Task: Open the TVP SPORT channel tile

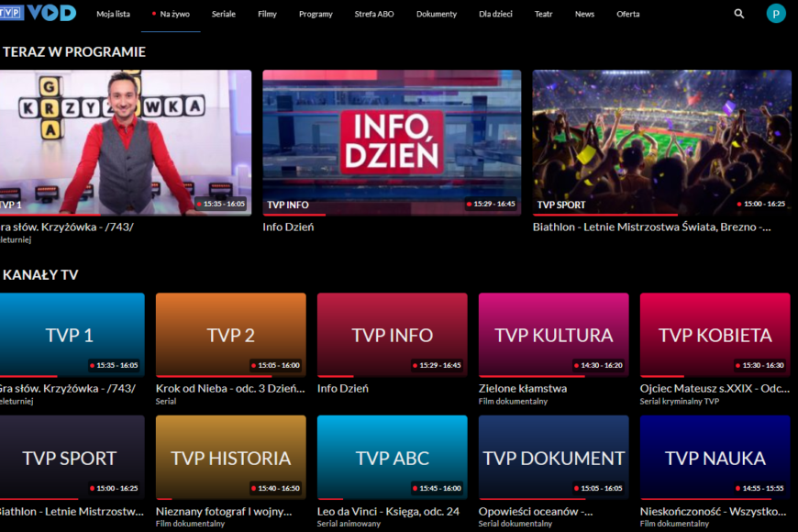Action: pos(72,457)
